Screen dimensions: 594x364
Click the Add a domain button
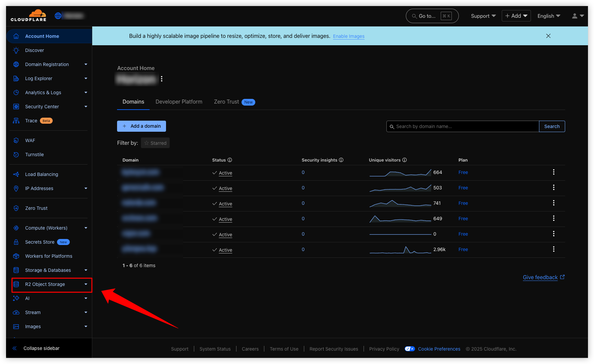click(x=142, y=126)
